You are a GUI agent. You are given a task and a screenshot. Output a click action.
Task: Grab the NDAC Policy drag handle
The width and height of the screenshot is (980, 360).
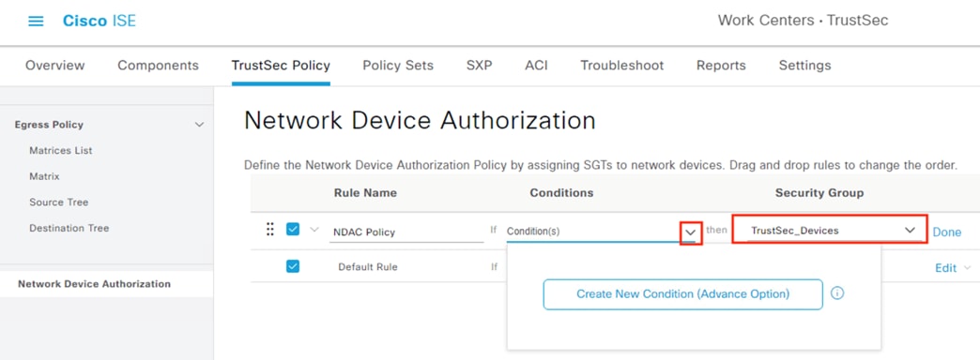click(x=270, y=230)
